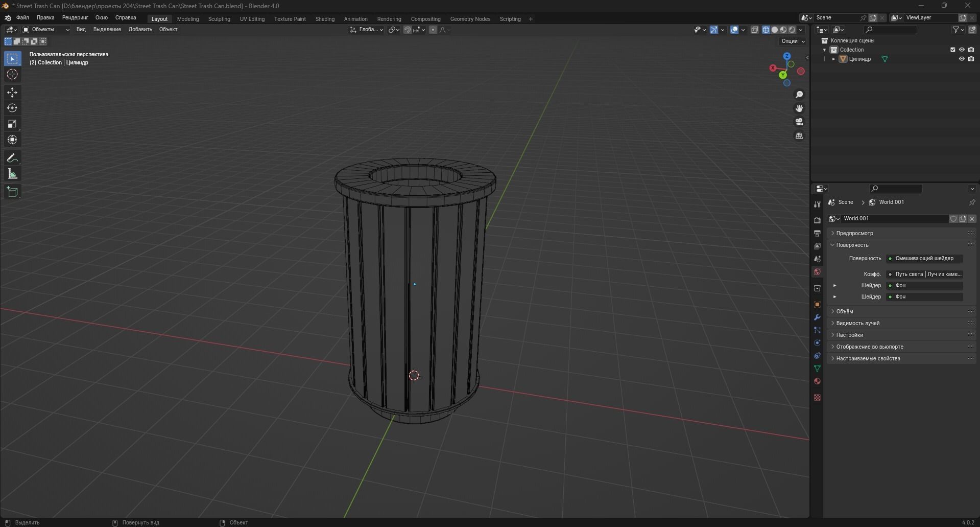Viewport: 980px width, 527px height.
Task: Select the Scale tool
Action: [x=12, y=124]
